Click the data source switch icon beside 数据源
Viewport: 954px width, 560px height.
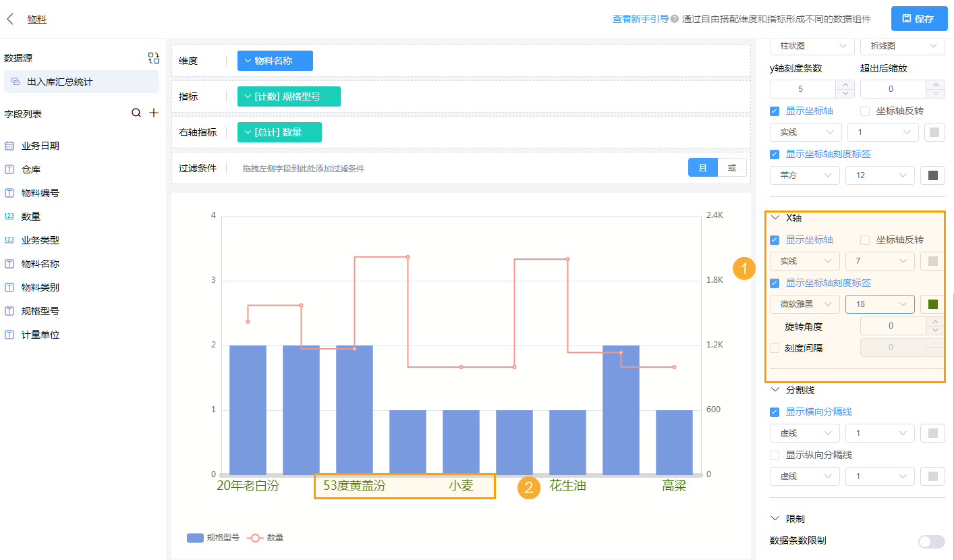pyautogui.click(x=154, y=58)
